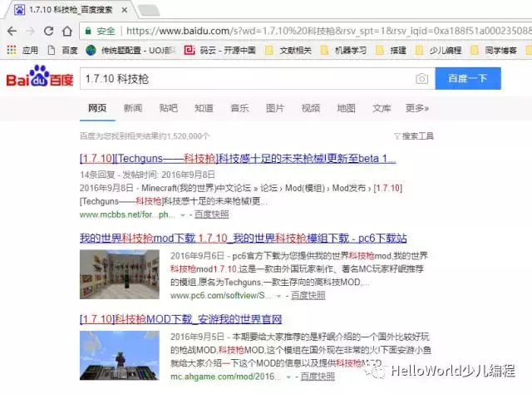
Task: Click the Baidu logo
Action: point(40,76)
